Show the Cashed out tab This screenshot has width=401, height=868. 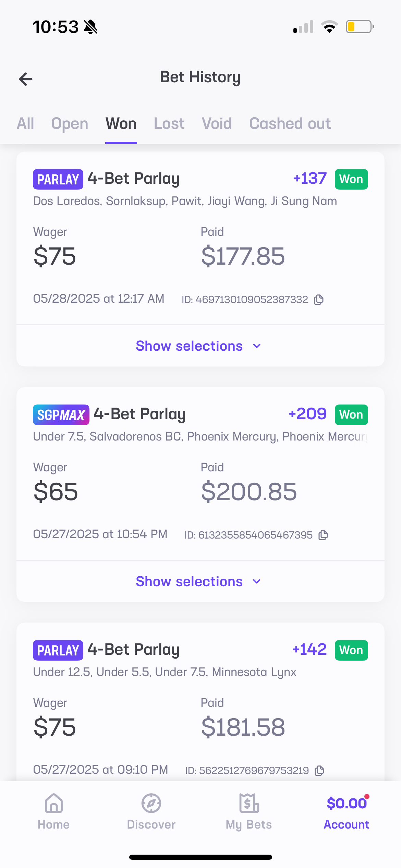[x=290, y=123]
